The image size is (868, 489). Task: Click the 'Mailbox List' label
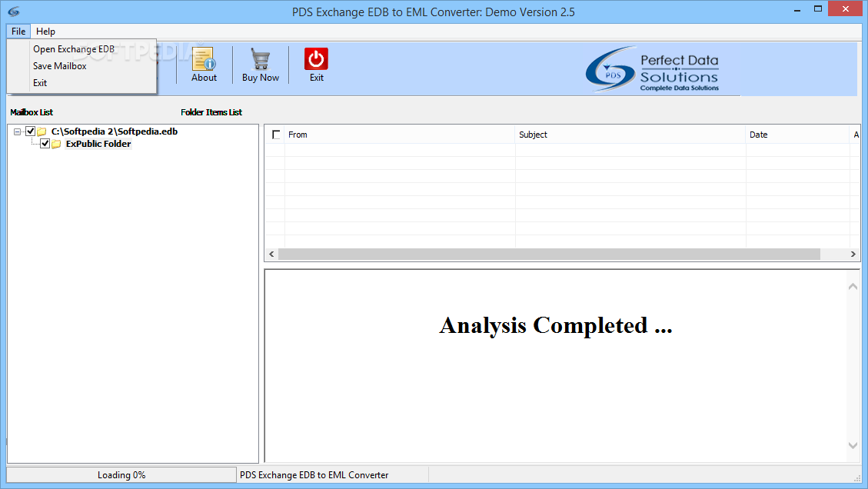[32, 112]
